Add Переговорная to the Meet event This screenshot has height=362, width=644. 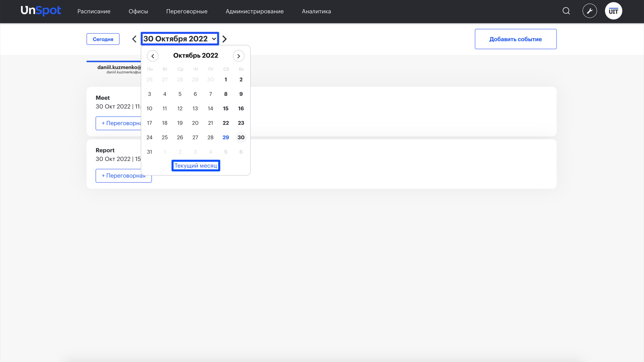[118, 123]
